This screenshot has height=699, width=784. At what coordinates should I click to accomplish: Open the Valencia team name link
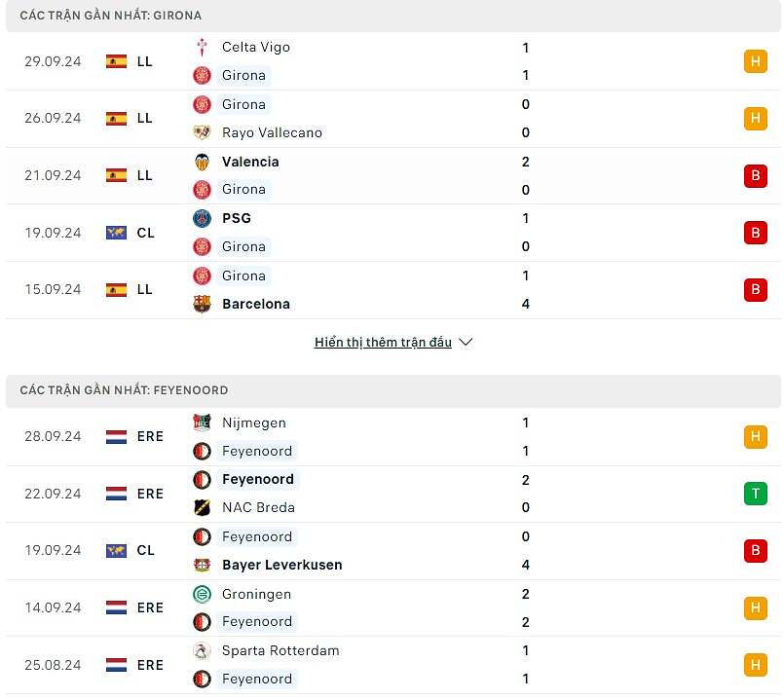(250, 162)
